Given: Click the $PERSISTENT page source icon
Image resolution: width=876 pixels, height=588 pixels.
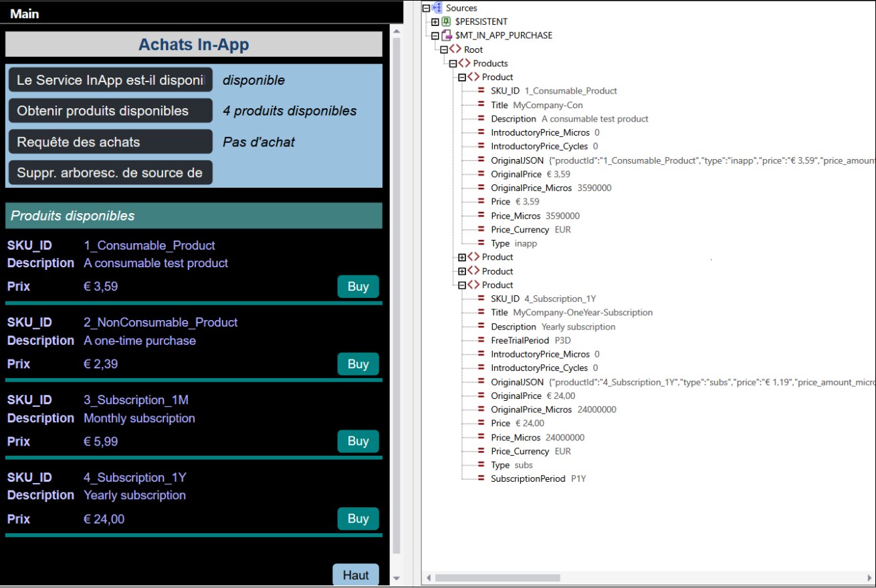Looking at the screenshot, I should point(447,22).
